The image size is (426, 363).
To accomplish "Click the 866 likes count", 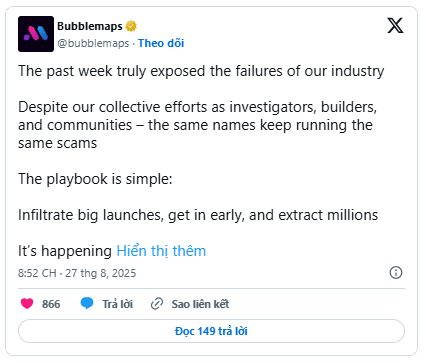I will tap(51, 304).
